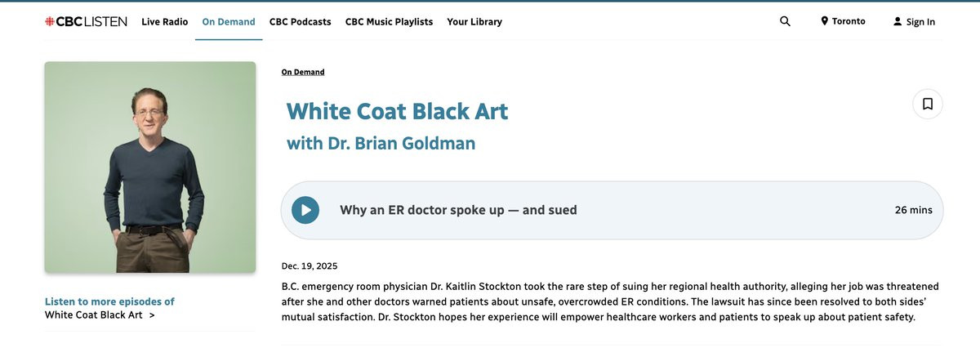Open CBC Music Playlists

[390, 21]
